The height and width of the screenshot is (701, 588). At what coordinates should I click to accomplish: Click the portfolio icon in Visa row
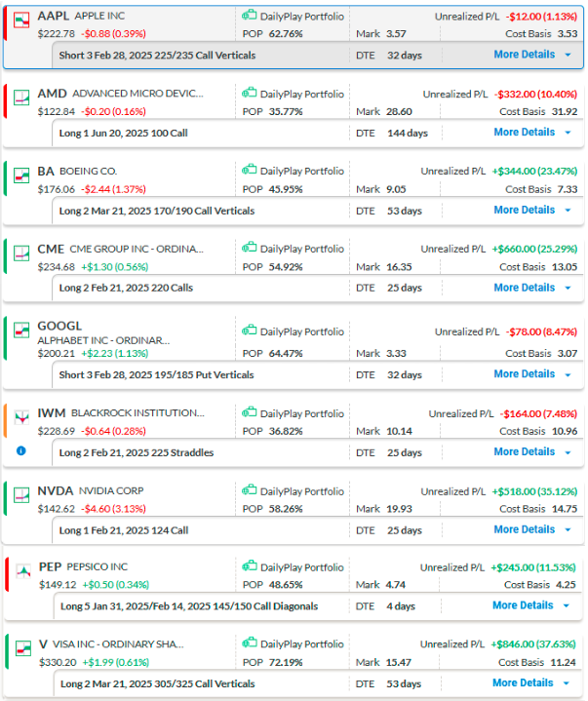tap(250, 643)
